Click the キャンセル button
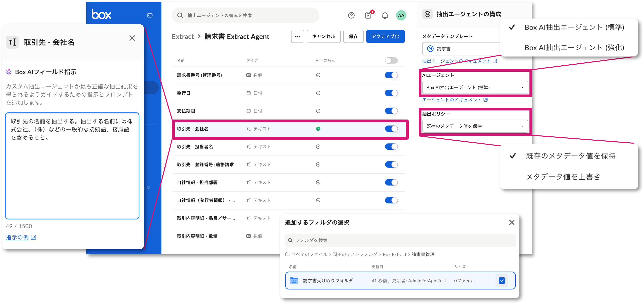 click(323, 36)
